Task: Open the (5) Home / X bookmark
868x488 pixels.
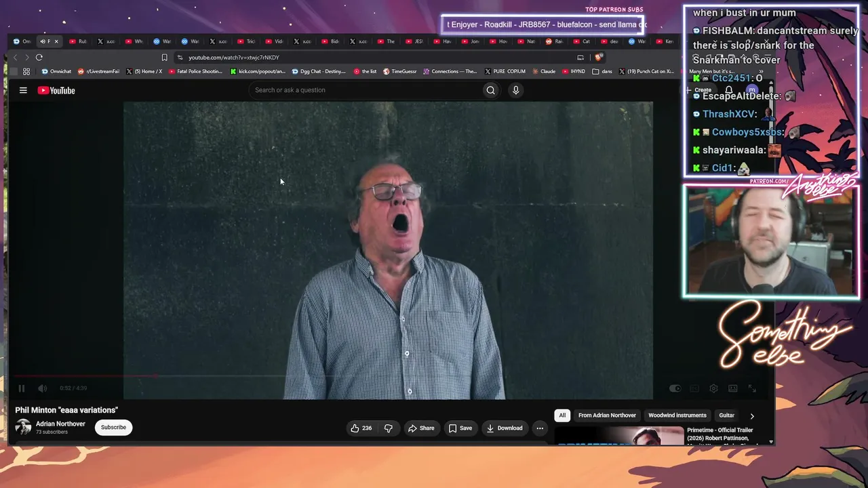Action: 144,71
